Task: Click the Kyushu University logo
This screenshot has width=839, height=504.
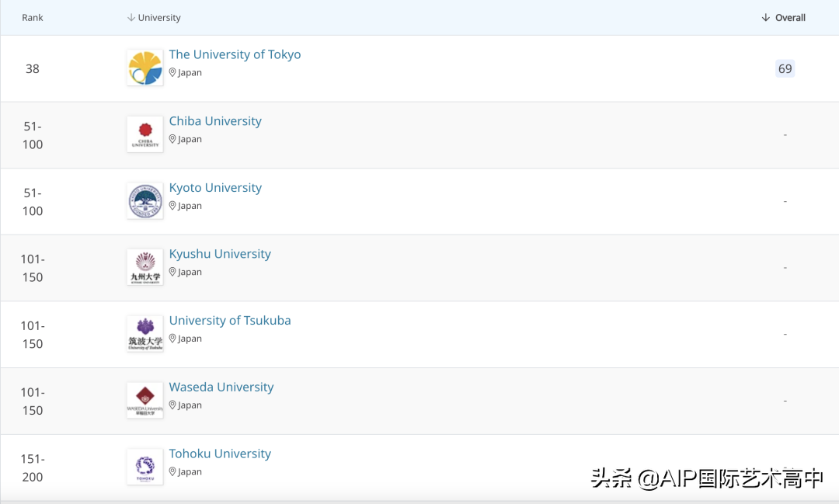Action: click(x=145, y=267)
